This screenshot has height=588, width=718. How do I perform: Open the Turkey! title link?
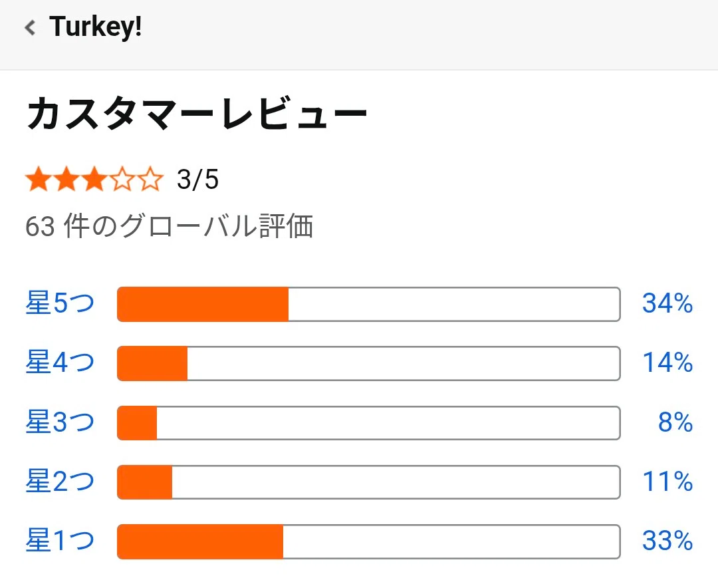95,27
